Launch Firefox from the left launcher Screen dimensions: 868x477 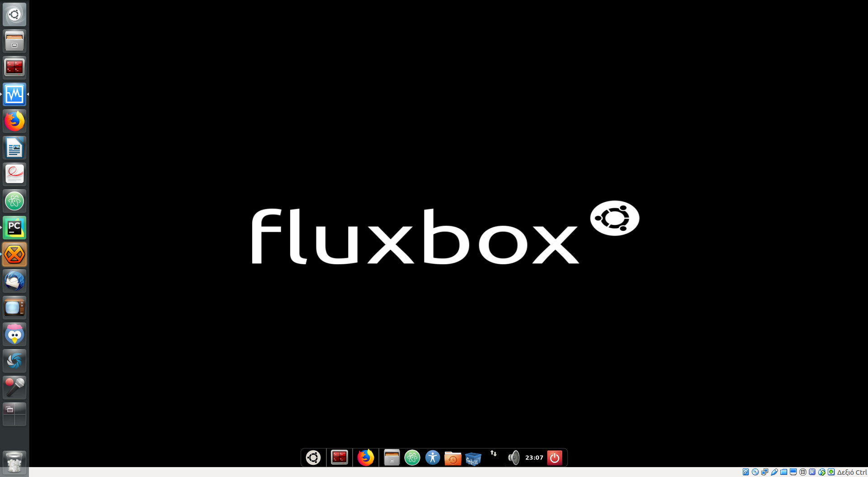pos(14,121)
